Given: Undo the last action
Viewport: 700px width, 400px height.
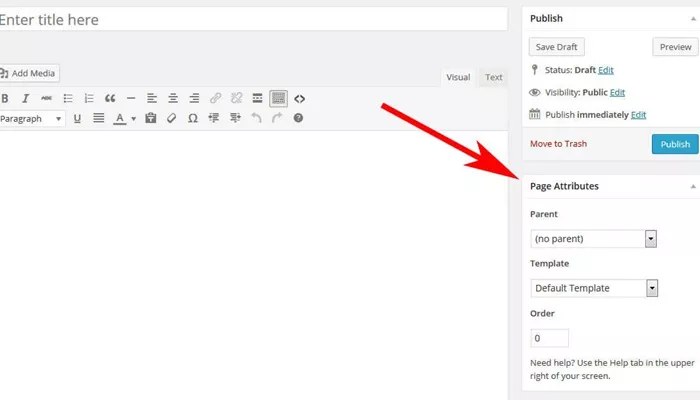Looking at the screenshot, I should point(256,118).
